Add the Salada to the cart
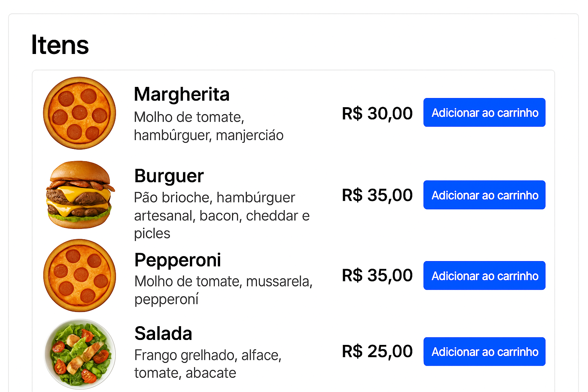Viewport: 588px width, 392px height. (x=484, y=351)
